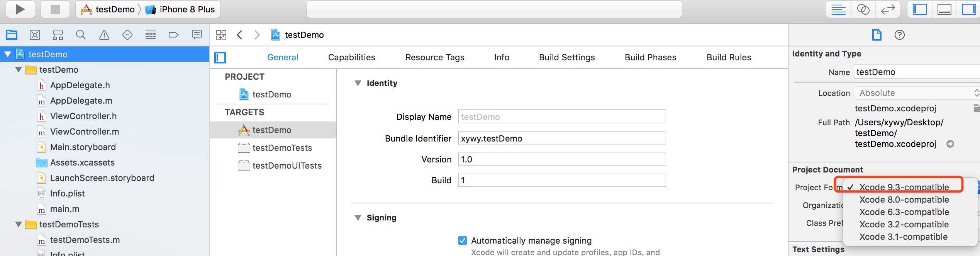This screenshot has height=256, width=980.
Task: Choose the iPhone 8 Plus run destination
Action: 180,9
